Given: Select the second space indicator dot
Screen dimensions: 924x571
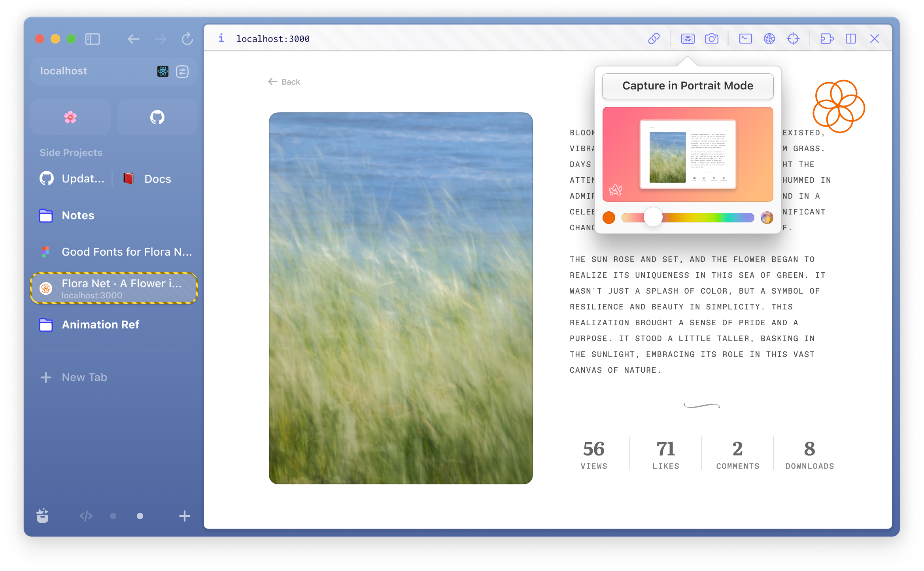Looking at the screenshot, I should pos(140,516).
